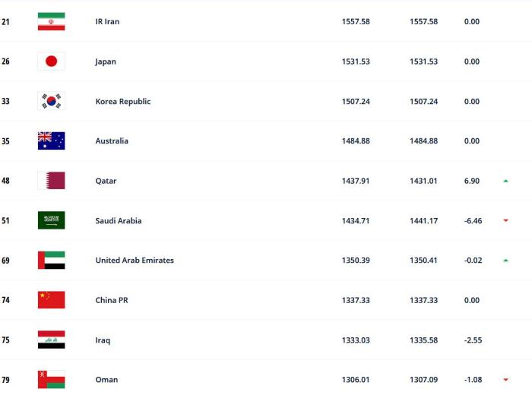Click the Japan flag icon
This screenshot has width=532, height=395.
click(x=51, y=62)
